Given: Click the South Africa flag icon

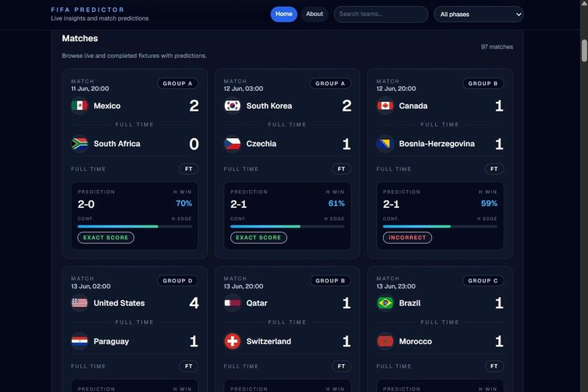Looking at the screenshot, I should 79,144.
